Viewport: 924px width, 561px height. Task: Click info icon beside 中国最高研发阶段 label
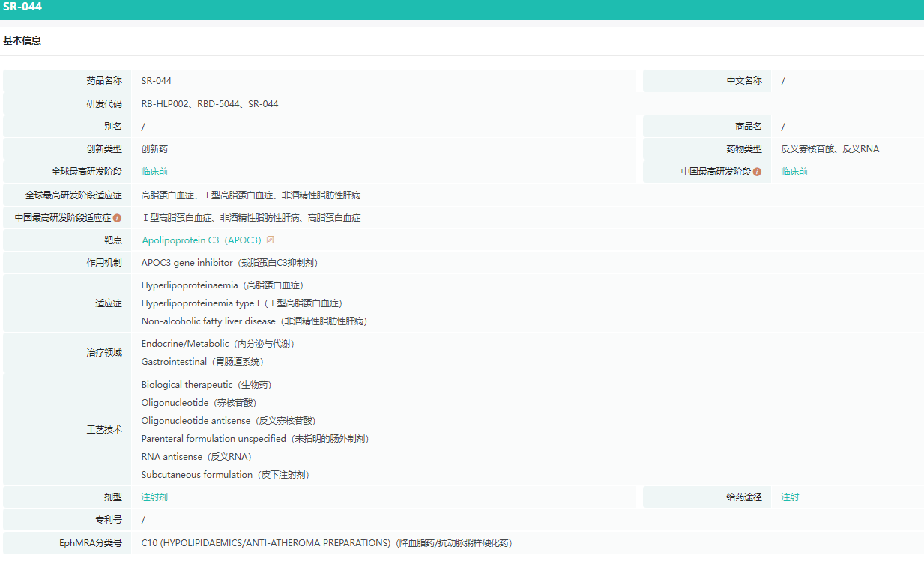tap(757, 172)
